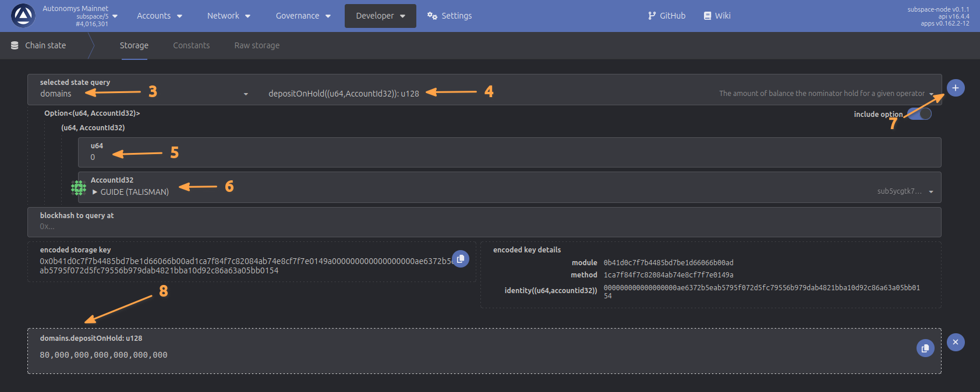The height and width of the screenshot is (392, 980).
Task: Open the GitHub link
Action: coord(667,16)
